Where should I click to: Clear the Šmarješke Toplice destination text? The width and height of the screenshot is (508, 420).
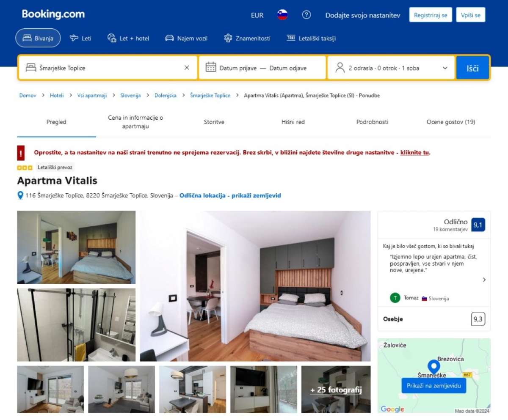[x=187, y=68]
